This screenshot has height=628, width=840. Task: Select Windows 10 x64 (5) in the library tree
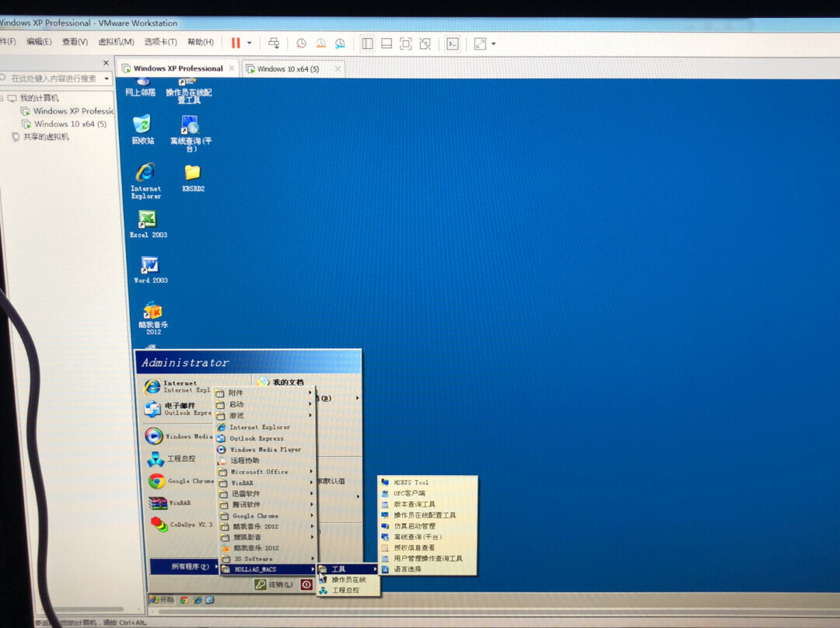coord(64,124)
